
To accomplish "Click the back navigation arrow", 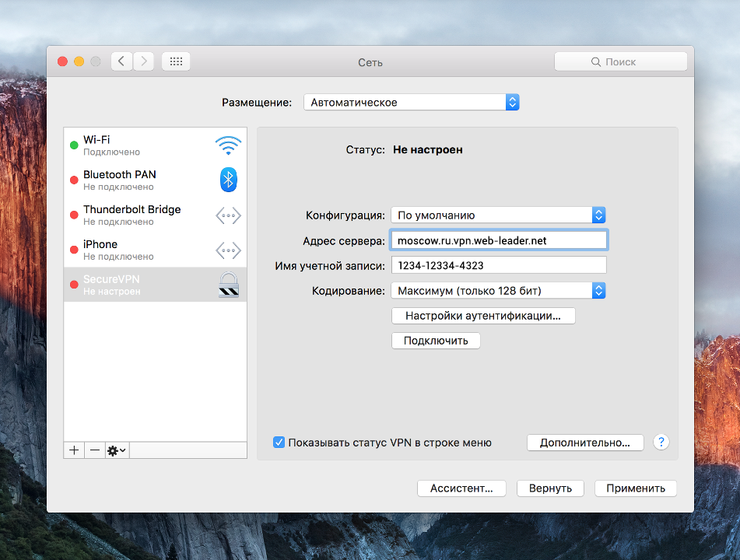I will (x=121, y=61).
